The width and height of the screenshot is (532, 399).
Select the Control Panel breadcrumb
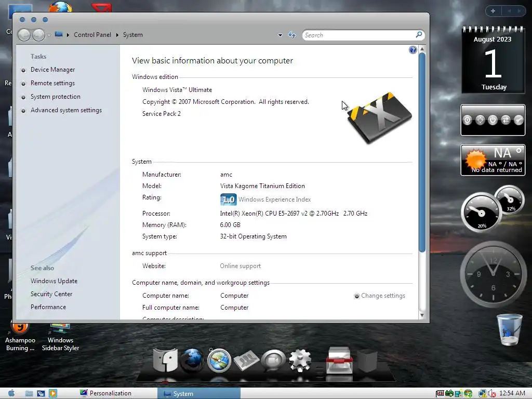point(92,35)
